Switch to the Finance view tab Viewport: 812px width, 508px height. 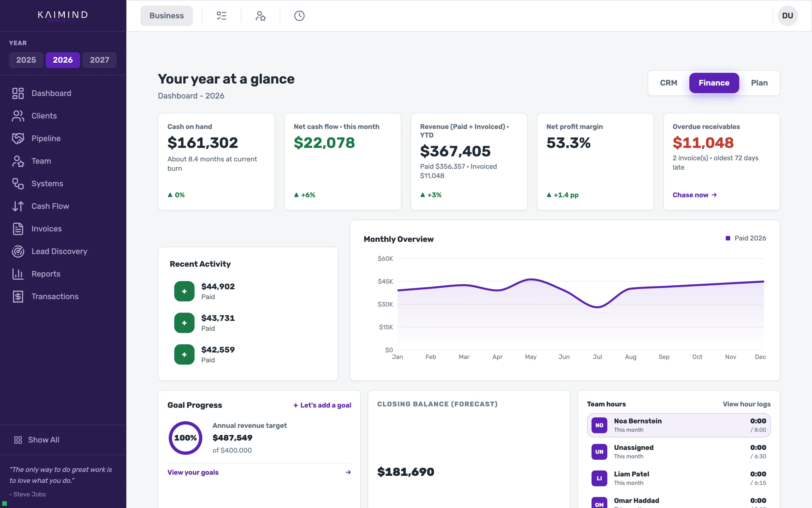[x=714, y=83]
